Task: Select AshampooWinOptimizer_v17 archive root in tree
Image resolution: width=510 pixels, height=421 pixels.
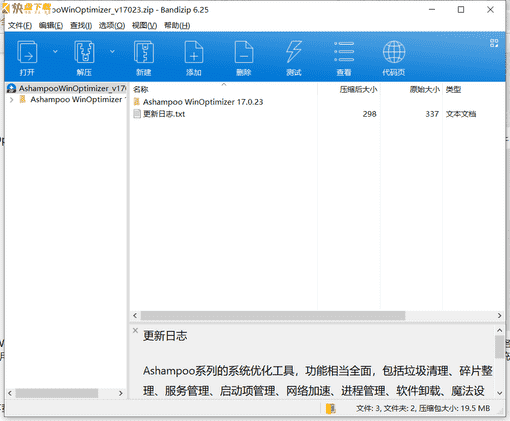Action: tap(72, 88)
